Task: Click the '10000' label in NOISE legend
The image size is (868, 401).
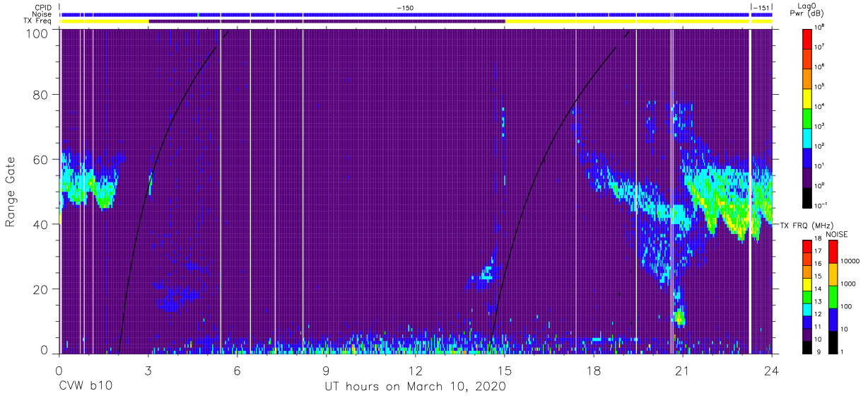Action: pyautogui.click(x=850, y=261)
